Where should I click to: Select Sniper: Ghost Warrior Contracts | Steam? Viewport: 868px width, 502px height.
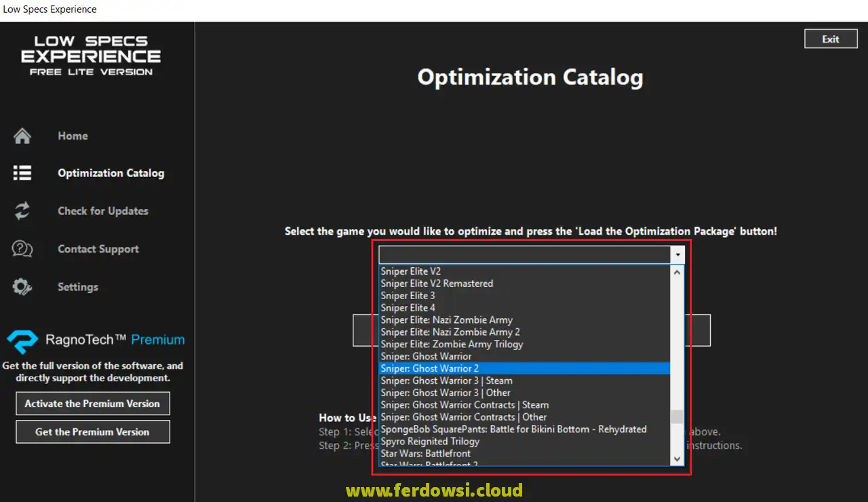coord(524,405)
